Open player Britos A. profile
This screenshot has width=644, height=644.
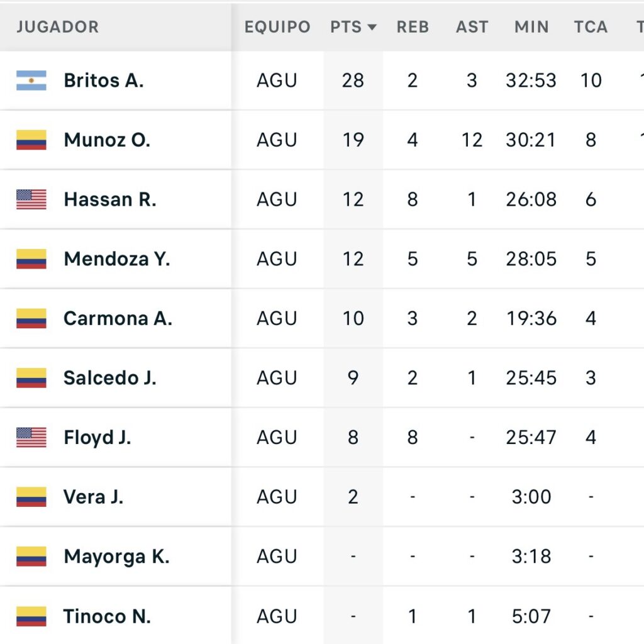(104, 80)
